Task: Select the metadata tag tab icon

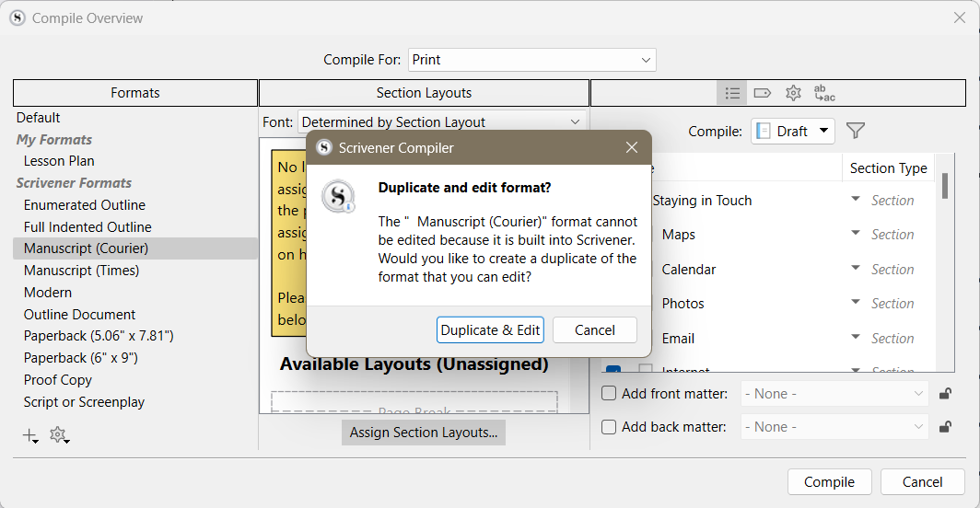Action: [x=763, y=93]
